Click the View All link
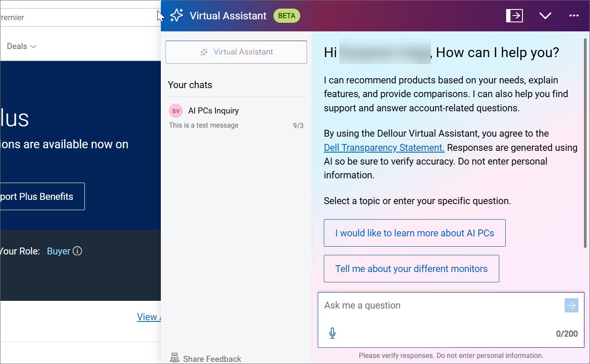Image resolution: width=590 pixels, height=364 pixels. click(148, 317)
